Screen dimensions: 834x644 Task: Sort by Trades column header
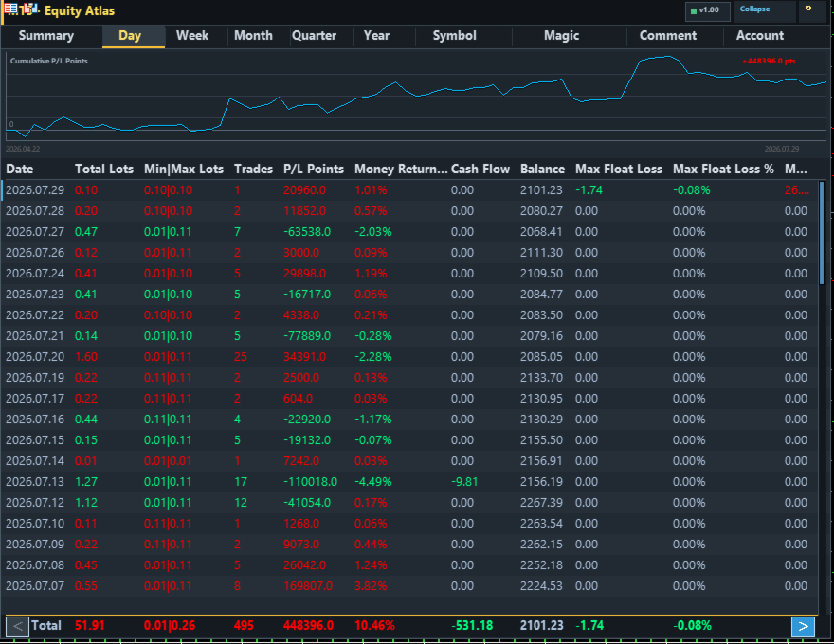(254, 169)
